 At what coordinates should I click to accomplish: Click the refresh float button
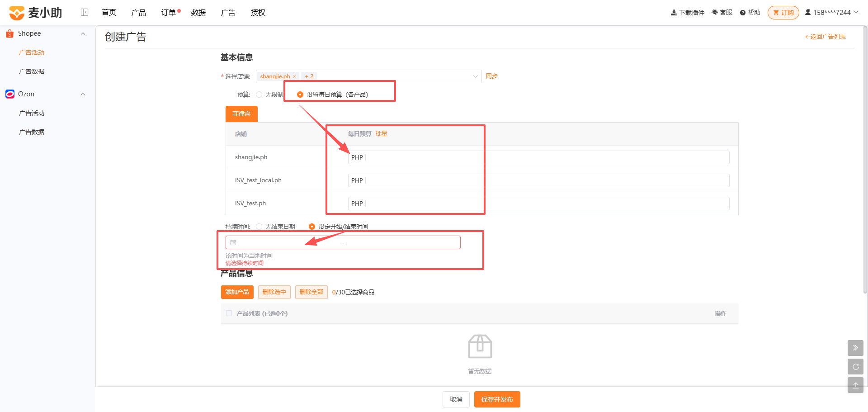click(x=855, y=367)
